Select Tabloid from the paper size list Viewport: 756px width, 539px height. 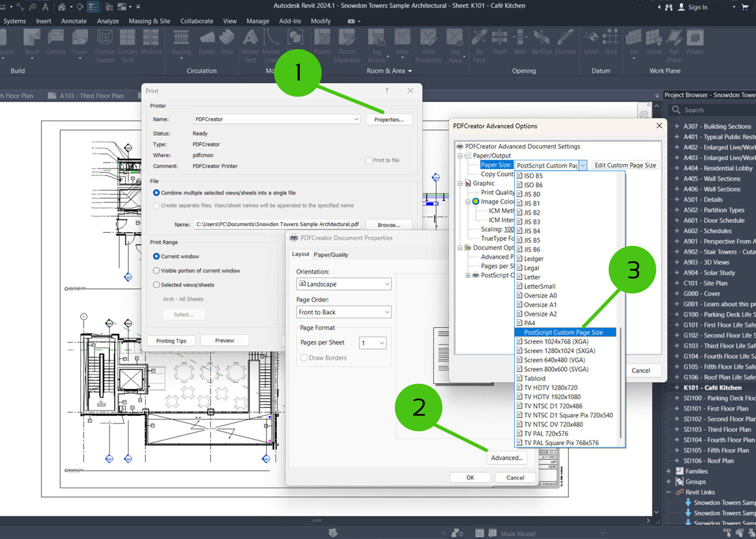(535, 378)
